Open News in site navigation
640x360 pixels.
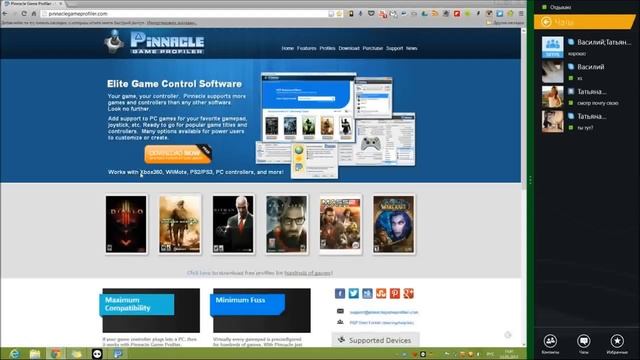point(411,48)
